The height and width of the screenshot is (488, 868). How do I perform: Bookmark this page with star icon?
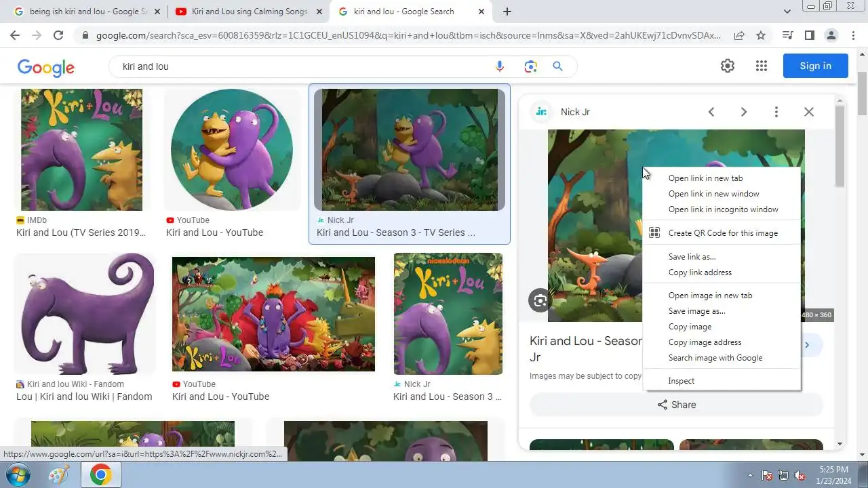tap(761, 35)
